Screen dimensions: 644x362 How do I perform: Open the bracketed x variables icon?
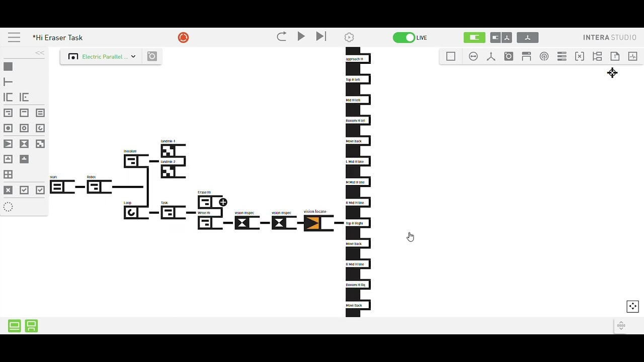coord(580,56)
